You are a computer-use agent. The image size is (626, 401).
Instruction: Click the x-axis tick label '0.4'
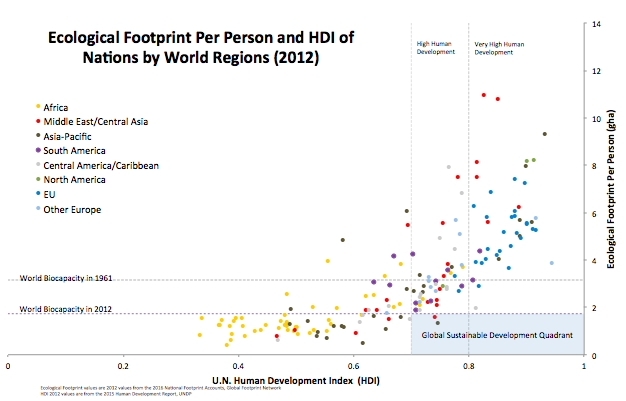238,366
